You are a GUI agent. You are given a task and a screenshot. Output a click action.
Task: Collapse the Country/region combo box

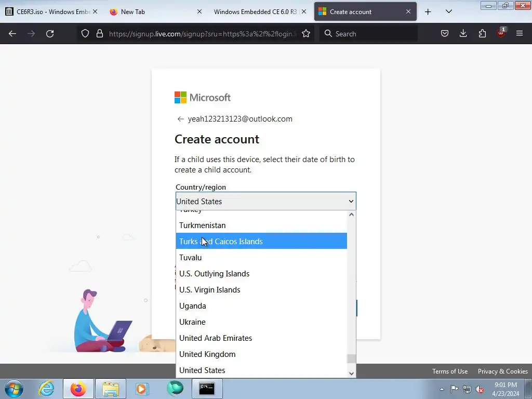coord(265,201)
